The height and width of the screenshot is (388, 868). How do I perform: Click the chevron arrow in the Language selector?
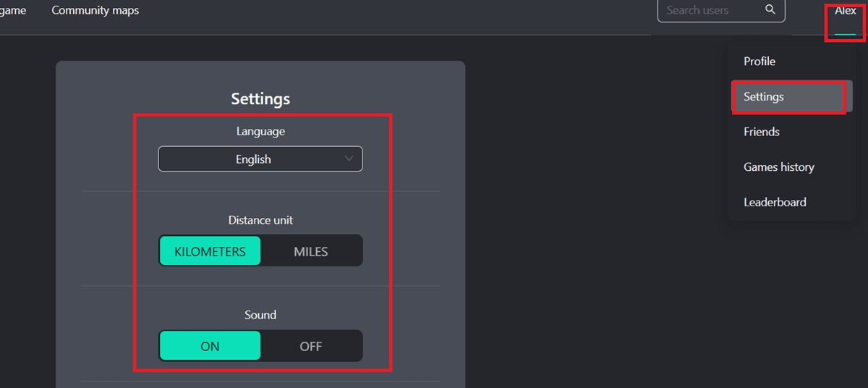coord(349,159)
